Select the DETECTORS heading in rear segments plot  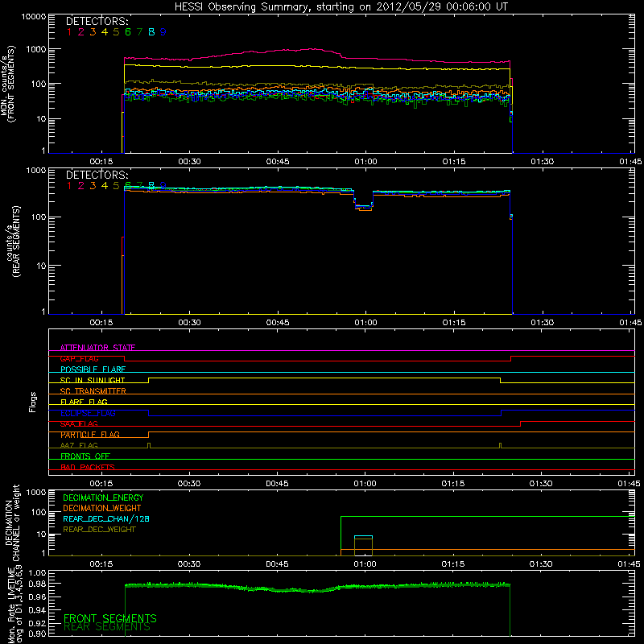coord(97,175)
